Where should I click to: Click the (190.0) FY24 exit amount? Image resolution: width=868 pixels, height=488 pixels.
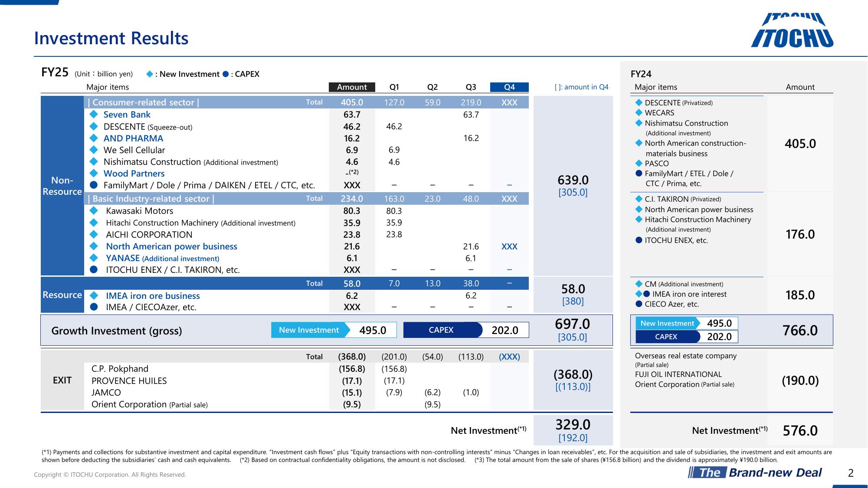click(800, 381)
